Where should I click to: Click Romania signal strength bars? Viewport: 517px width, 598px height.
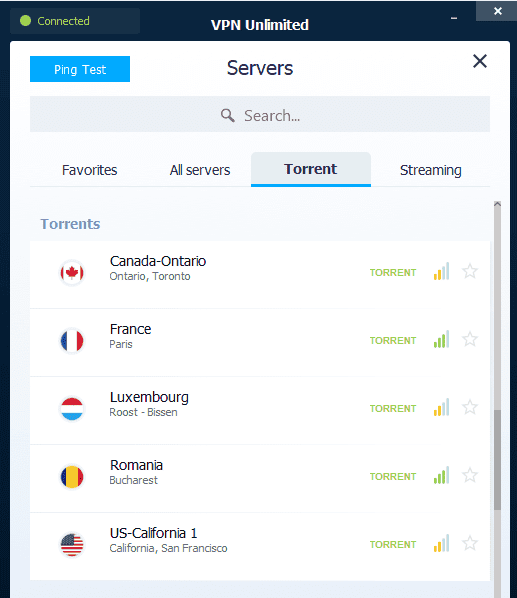442,475
